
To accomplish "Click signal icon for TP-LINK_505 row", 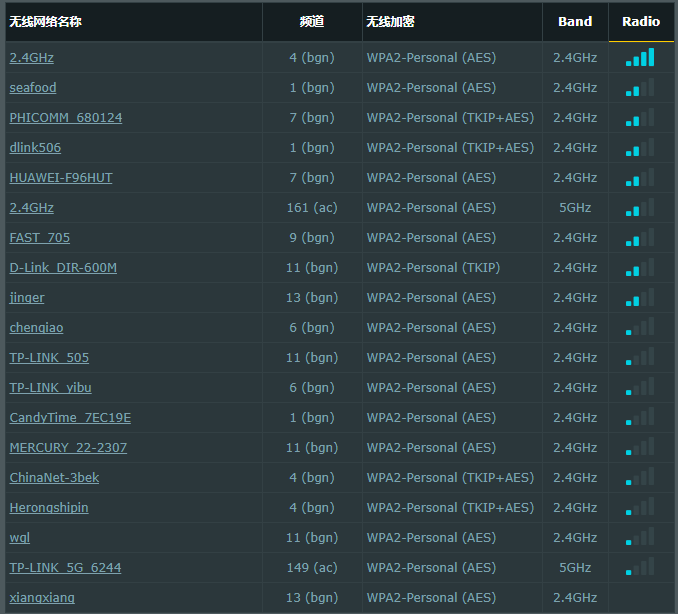I will pyautogui.click(x=640, y=358).
